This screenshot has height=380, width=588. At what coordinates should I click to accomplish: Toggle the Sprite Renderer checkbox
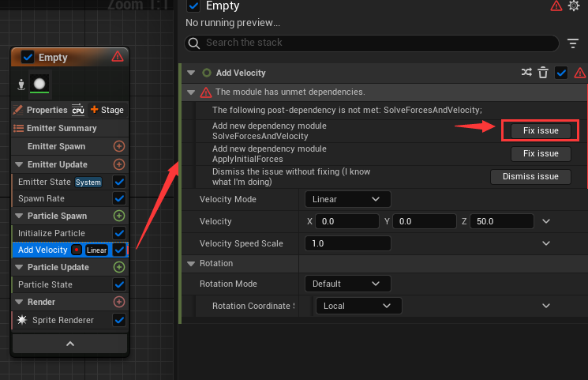[119, 320]
